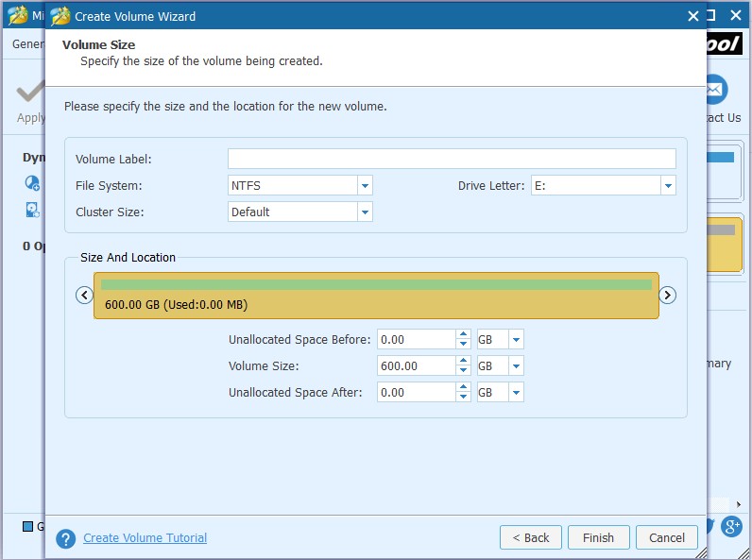Increase Unallocated Space Before value

click(x=463, y=335)
